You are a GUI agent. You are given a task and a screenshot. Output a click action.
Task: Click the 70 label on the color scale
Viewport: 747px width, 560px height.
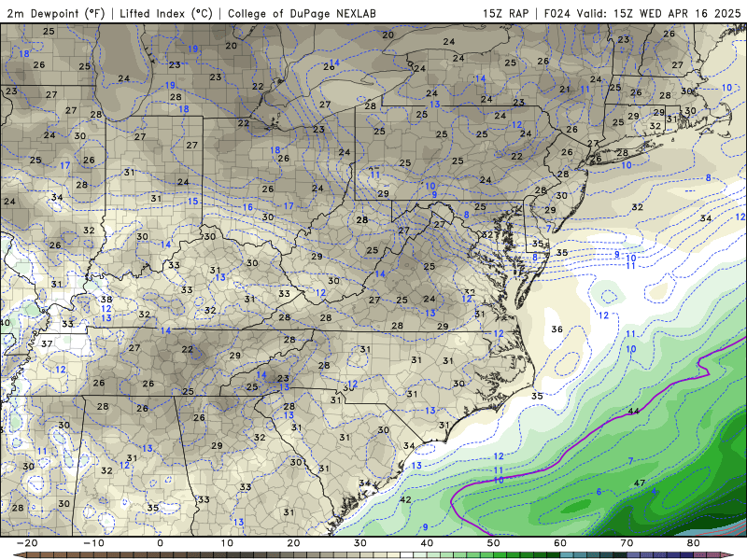(627, 543)
